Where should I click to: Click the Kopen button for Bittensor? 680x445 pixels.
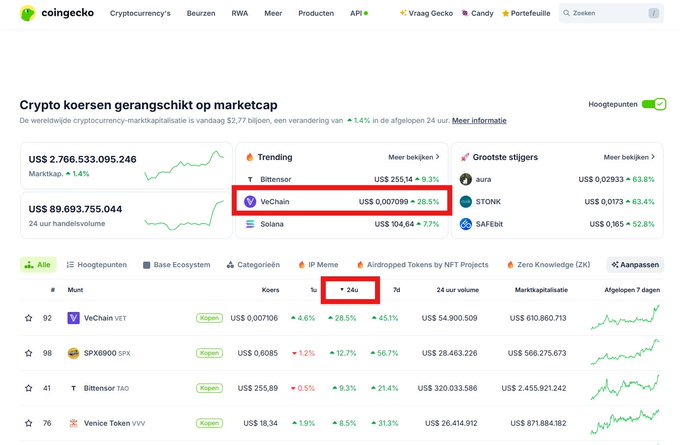(x=209, y=388)
